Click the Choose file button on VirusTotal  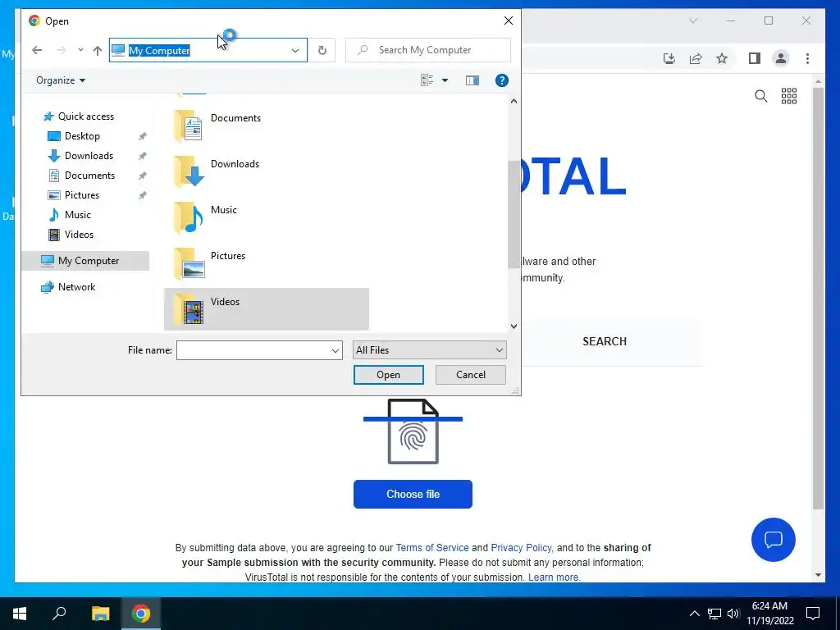(x=413, y=494)
